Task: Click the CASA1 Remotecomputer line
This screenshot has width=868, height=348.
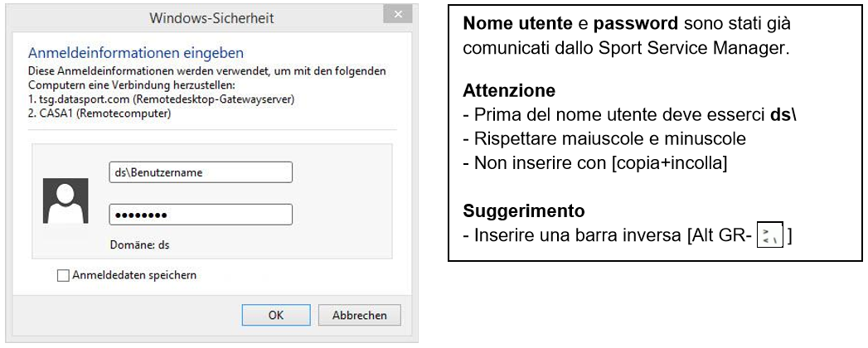Action: tap(99, 114)
